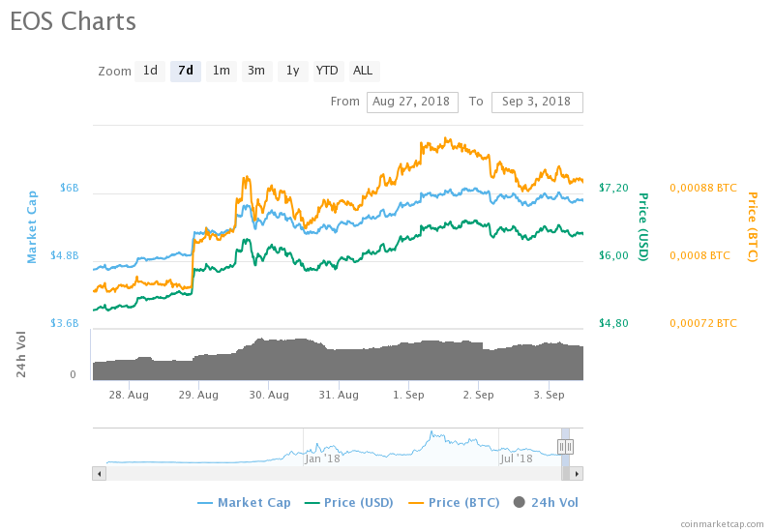Screen dimensions: 774x532
Task: Switch zoom to 1m
Action: click(x=222, y=71)
